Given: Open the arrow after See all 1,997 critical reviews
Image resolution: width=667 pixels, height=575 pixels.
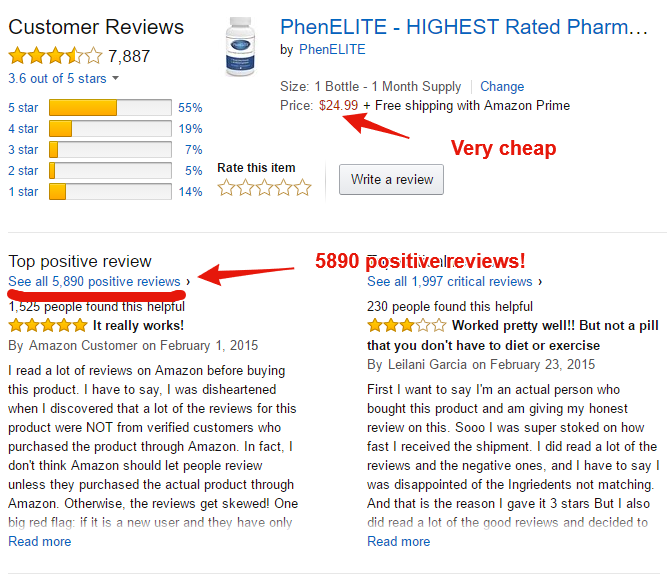Looking at the screenshot, I should [540, 282].
